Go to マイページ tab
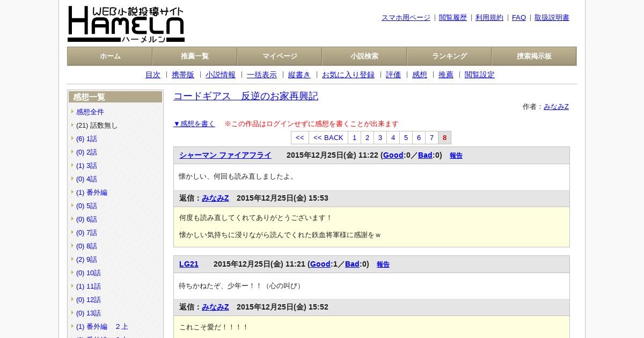 click(x=280, y=56)
